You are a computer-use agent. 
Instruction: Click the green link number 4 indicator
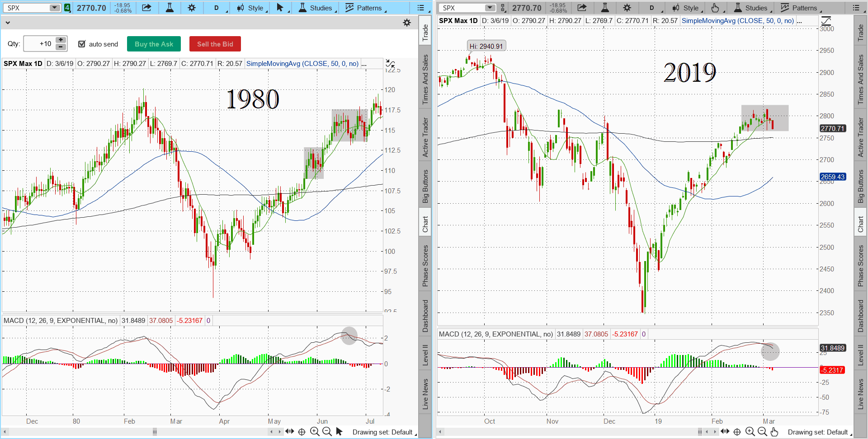[67, 8]
